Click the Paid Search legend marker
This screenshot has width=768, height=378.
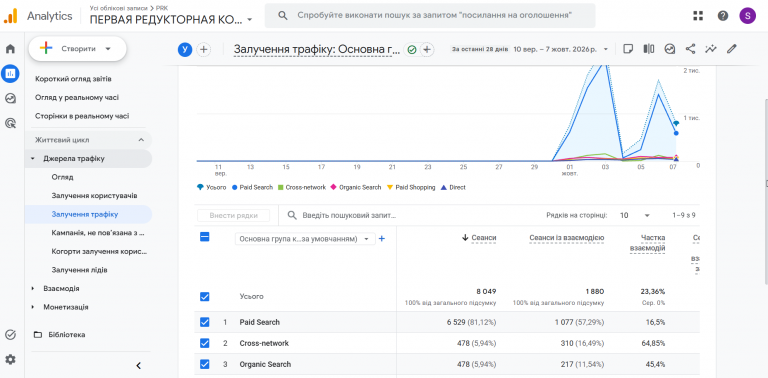coord(235,188)
